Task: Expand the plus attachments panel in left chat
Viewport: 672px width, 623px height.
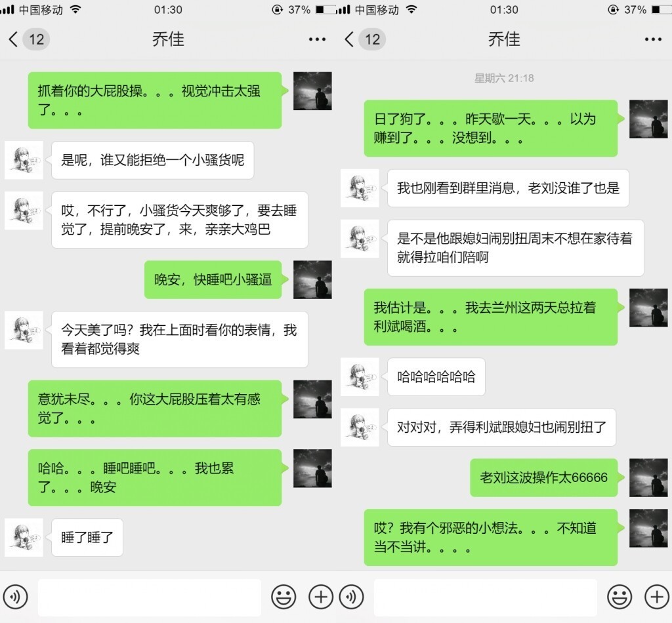Action: tap(321, 597)
